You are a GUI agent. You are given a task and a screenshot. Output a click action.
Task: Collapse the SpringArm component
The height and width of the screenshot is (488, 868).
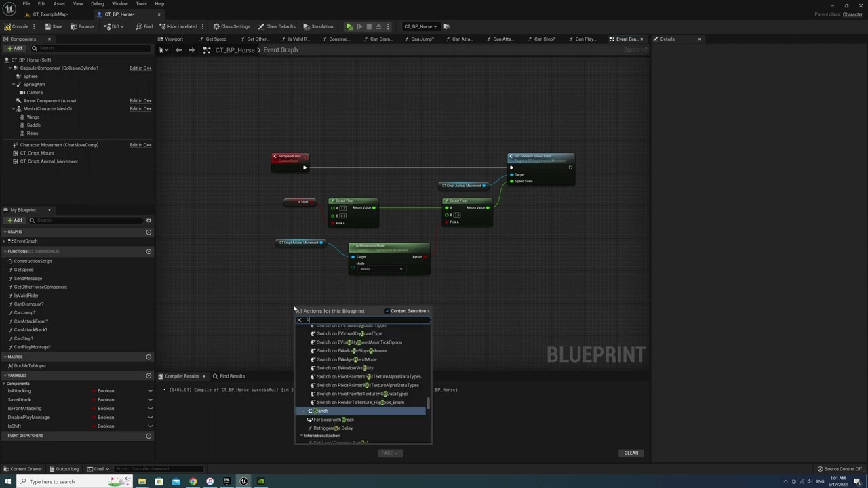[x=14, y=84]
